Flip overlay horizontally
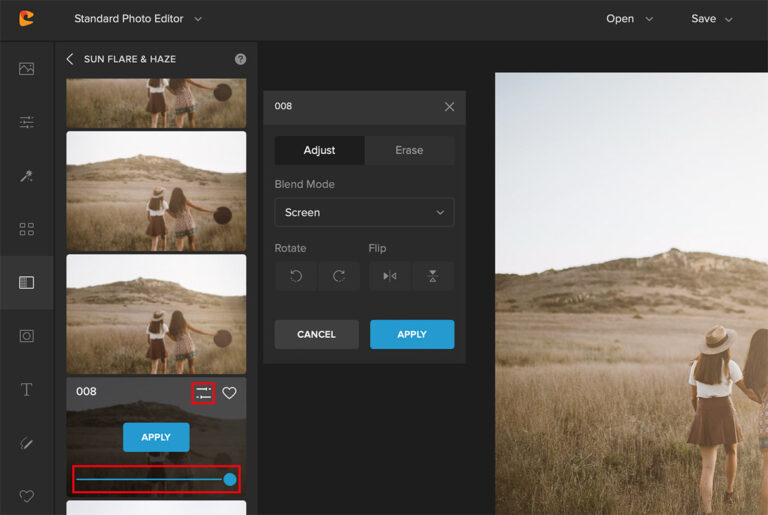Screen dimensions: 768x515 [x=389, y=276]
